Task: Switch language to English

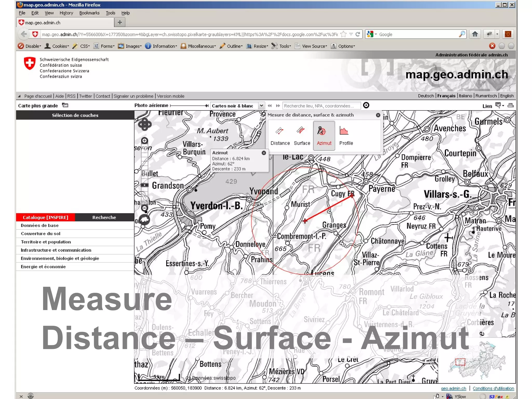Action: tap(507, 96)
